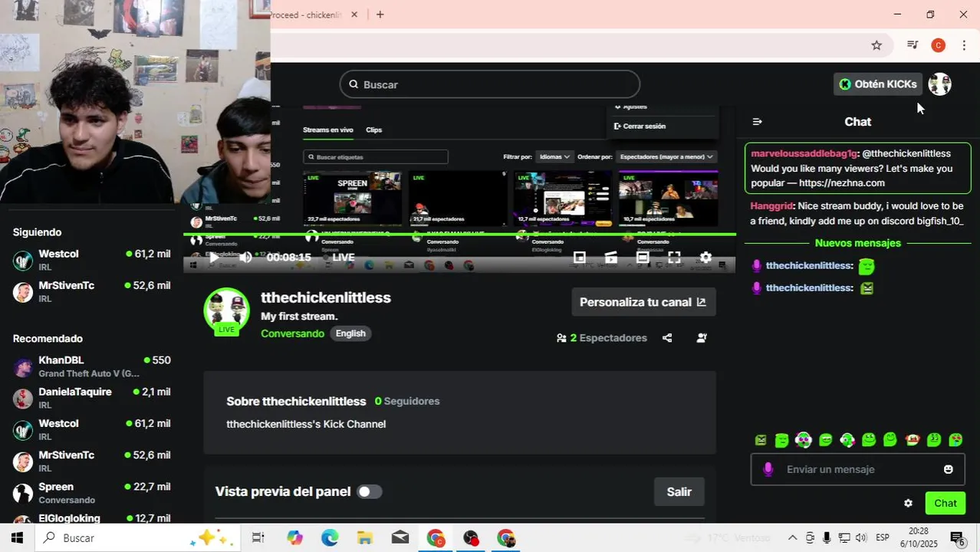Image resolution: width=980 pixels, height=552 pixels.
Task: Open Task View on the taskbar
Action: pos(258,538)
